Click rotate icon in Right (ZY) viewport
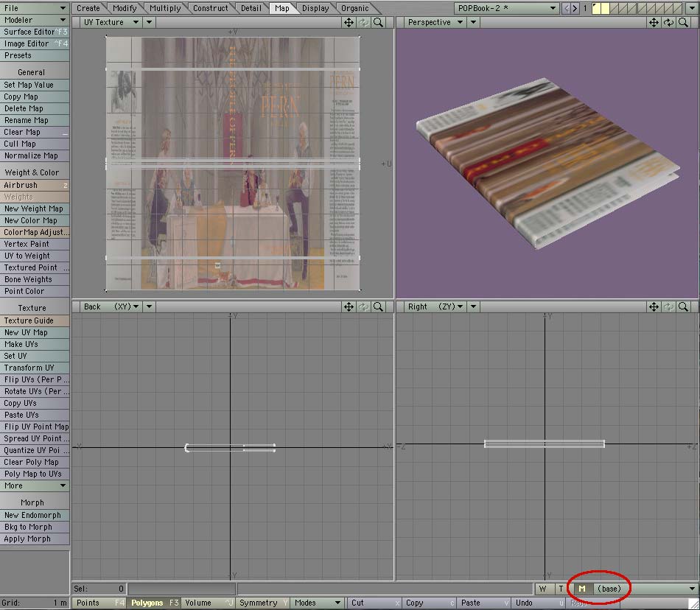Screen dimensions: 700x610 [x=668, y=306]
